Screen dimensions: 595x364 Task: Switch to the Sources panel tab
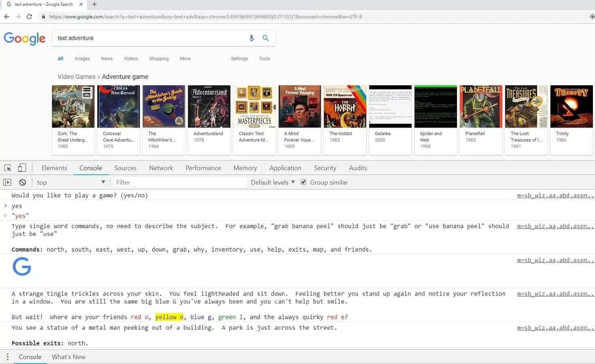tap(125, 168)
